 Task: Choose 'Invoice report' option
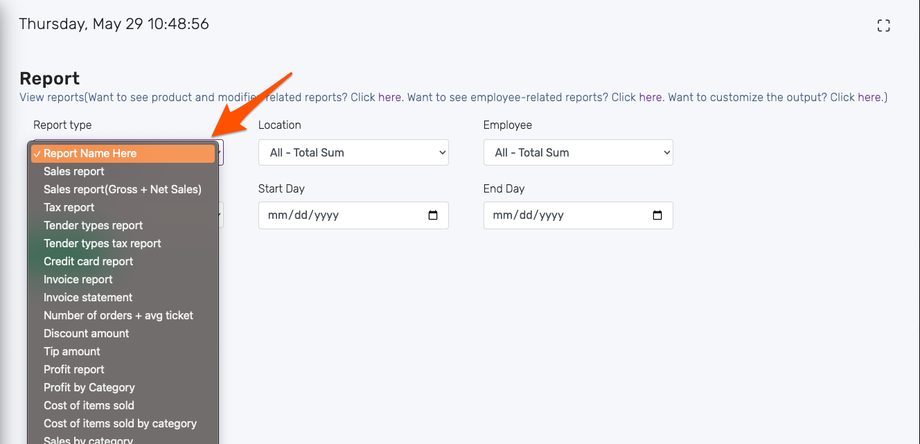coord(78,280)
